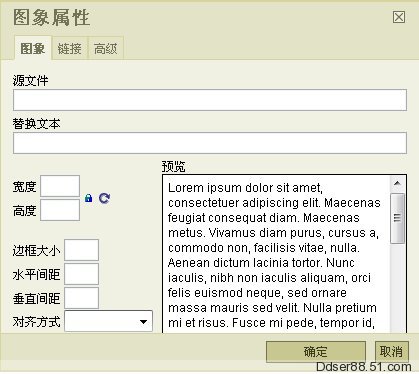The image size is (419, 374).
Task: Close the 图象属性 dialog
Action: pos(399,17)
